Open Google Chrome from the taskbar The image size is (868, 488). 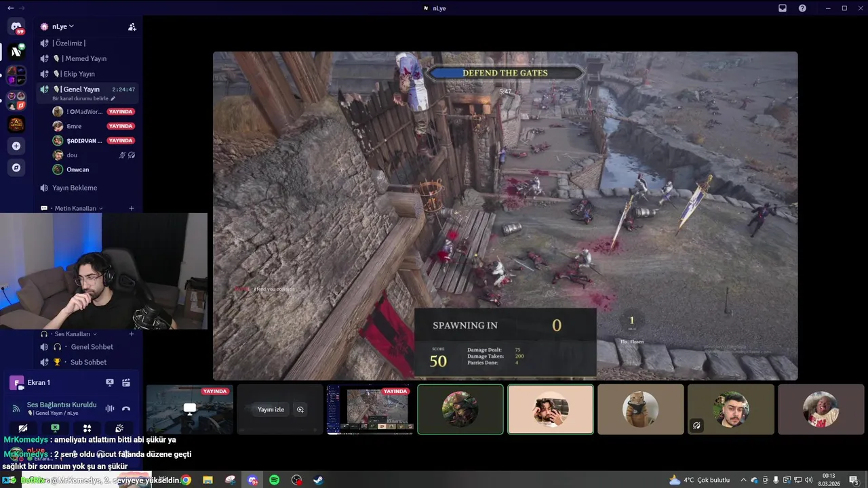point(186,480)
